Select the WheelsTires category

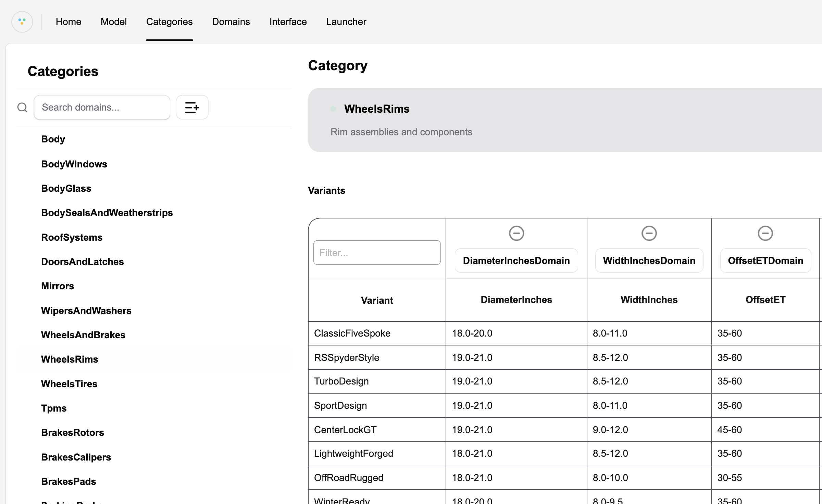(x=69, y=384)
